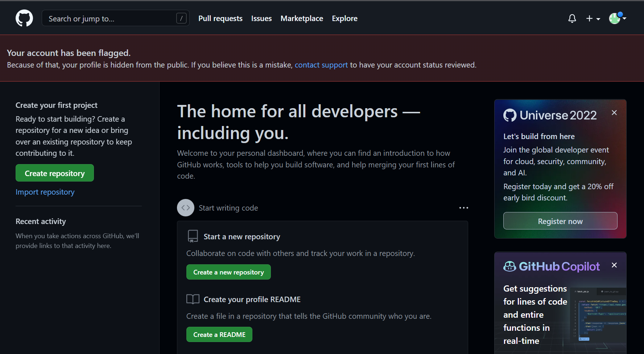This screenshot has width=644, height=354.
Task: Click the 'Start a new repository' heading
Action: point(242,237)
